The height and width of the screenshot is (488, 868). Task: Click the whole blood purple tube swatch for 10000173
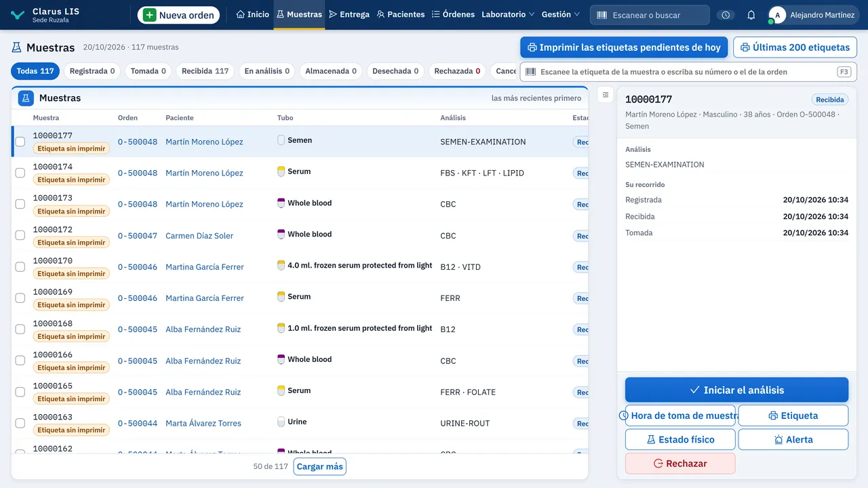pos(281,203)
